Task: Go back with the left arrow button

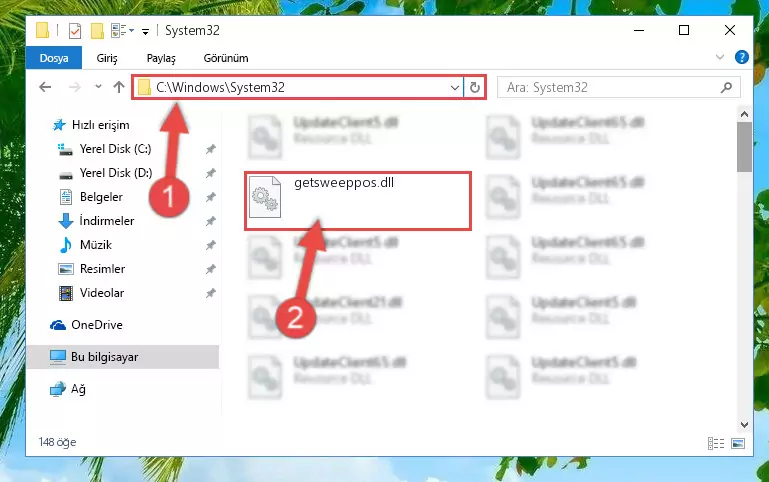Action: click(45, 87)
